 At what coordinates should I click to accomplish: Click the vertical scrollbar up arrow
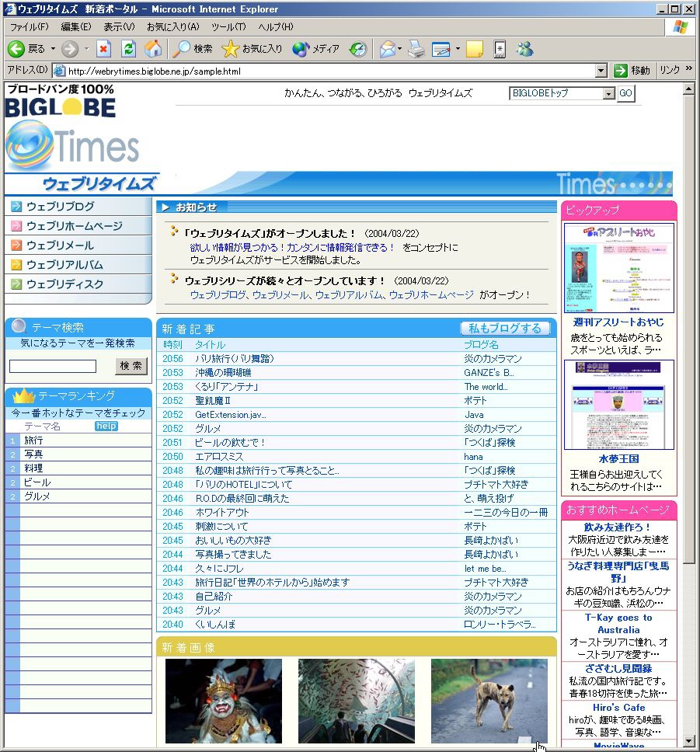click(688, 89)
